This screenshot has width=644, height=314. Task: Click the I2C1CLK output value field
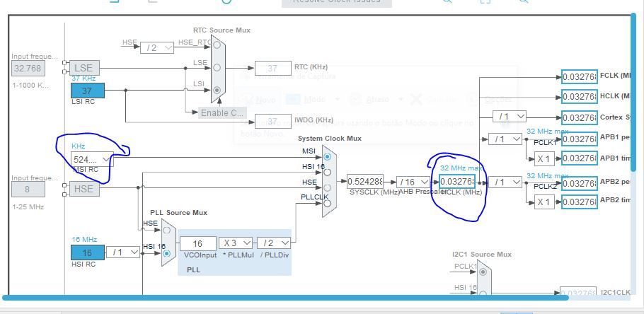578,292
